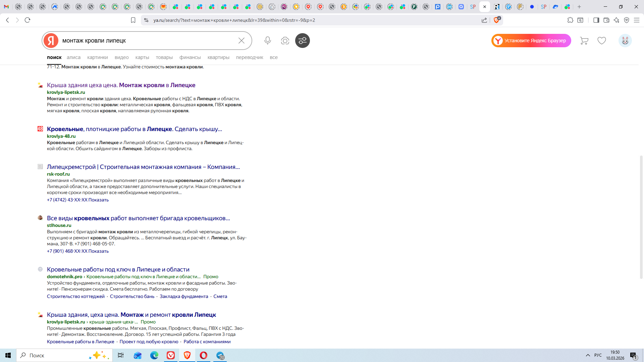This screenshot has width=644, height=362.
Task: Show phone number for Липецкремстрой
Action: point(98,200)
